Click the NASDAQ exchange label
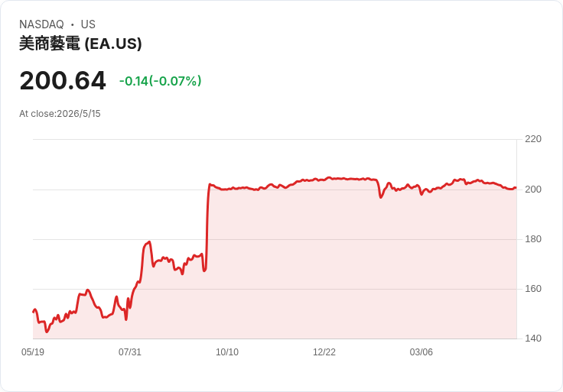563x392 pixels. tap(41, 24)
